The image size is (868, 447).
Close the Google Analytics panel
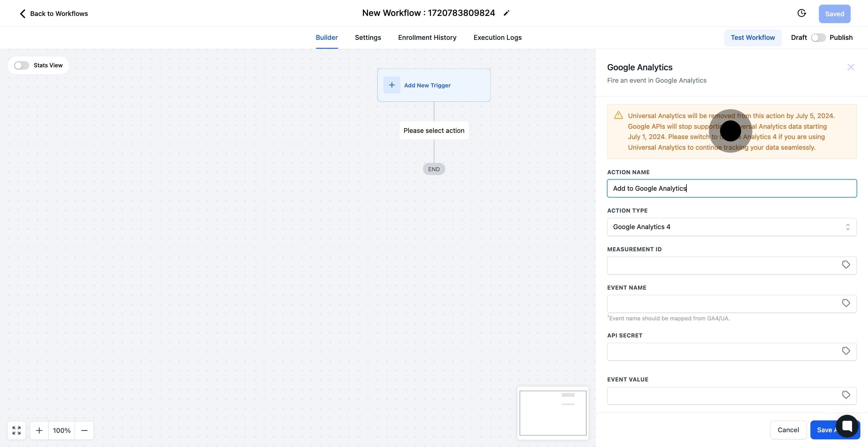click(x=851, y=67)
